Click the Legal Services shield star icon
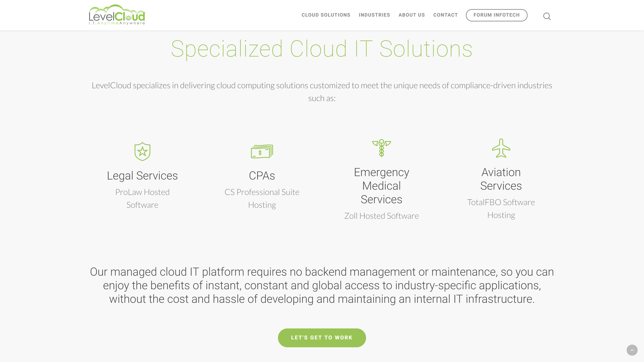The image size is (644, 362). 142,151
